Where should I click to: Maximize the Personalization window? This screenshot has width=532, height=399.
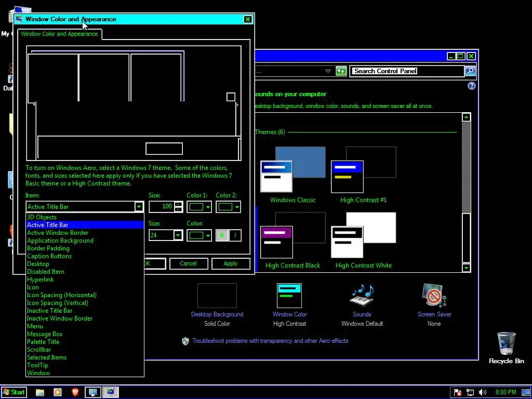tap(461, 56)
